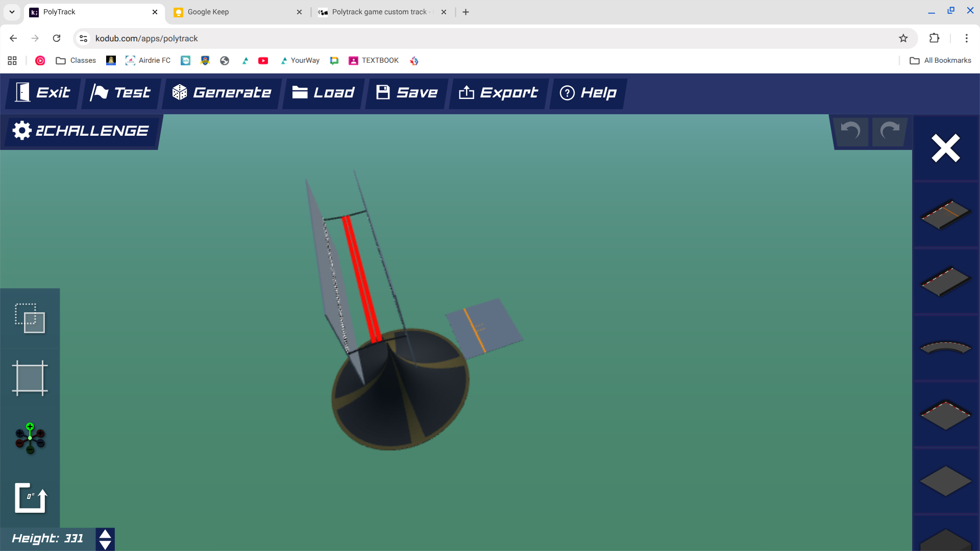
Task: Select the straight road piece thumbnail
Action: click(x=945, y=281)
